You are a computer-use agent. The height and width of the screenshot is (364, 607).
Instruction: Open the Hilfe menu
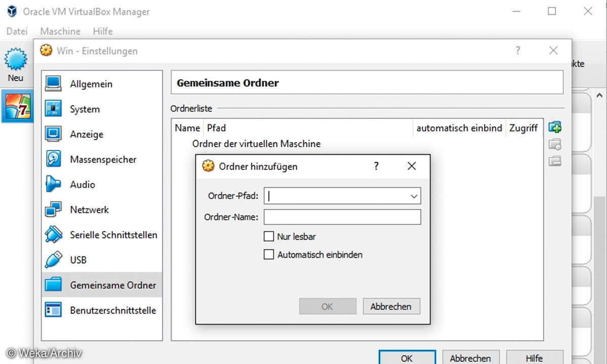pos(103,31)
